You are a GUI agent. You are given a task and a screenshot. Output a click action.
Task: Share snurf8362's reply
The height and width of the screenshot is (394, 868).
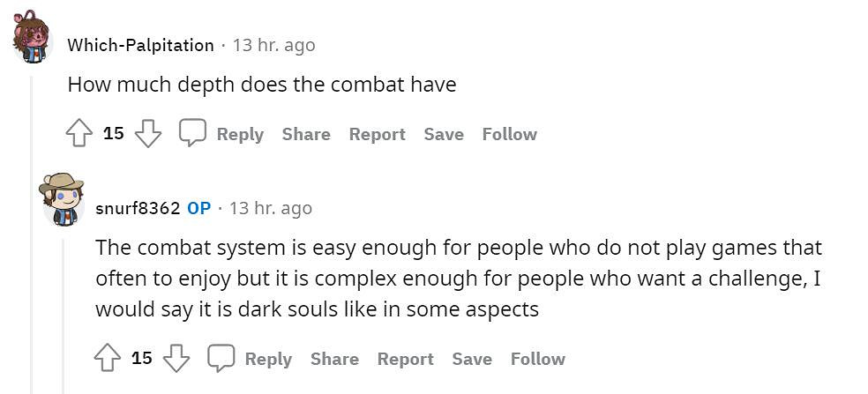coord(334,359)
